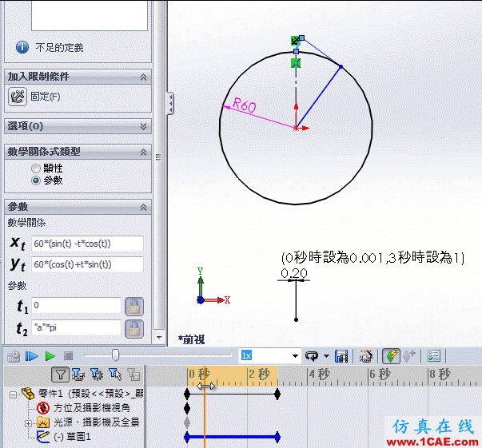This screenshot has height=448, width=482.
Task: Click the Save Animation icon
Action: pyautogui.click(x=341, y=356)
